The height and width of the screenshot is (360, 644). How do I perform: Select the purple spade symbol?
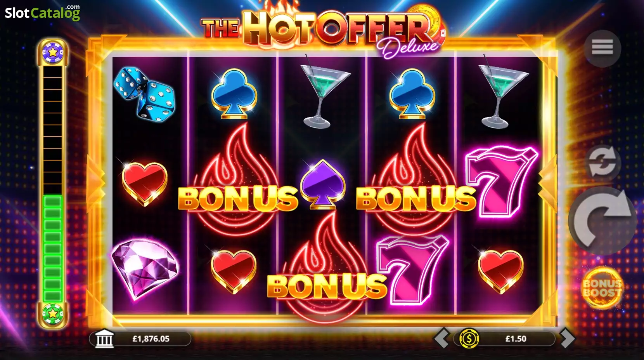322,183
